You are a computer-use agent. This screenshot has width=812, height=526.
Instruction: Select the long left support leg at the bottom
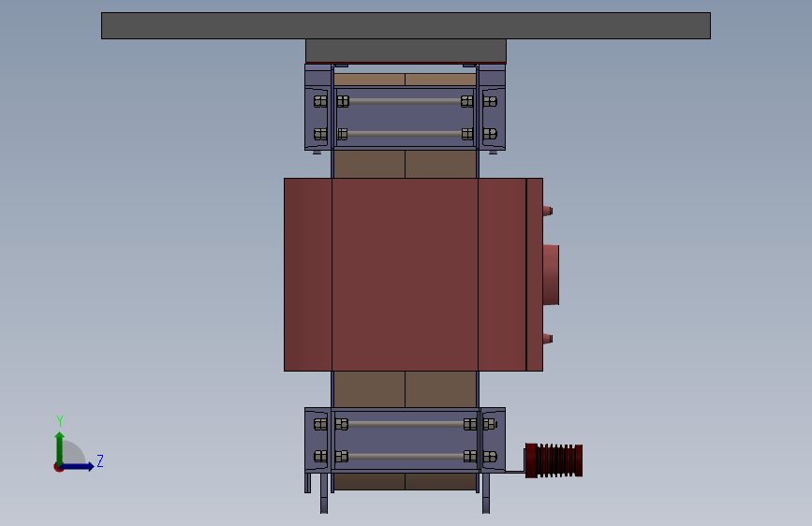tap(324, 493)
